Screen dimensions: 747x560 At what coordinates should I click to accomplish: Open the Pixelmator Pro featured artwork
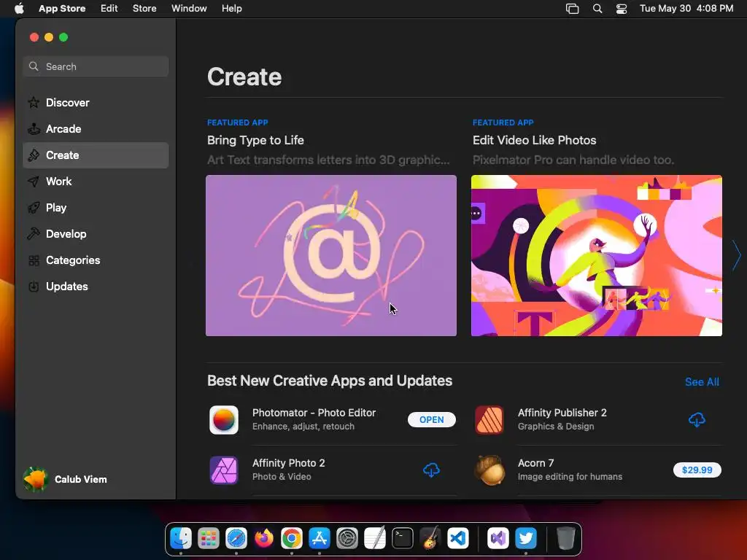point(597,256)
